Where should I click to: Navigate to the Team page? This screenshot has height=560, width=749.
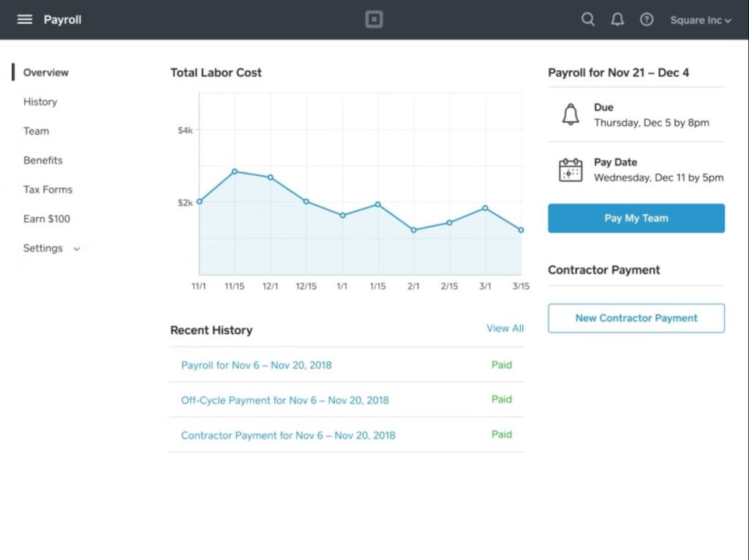[36, 131]
